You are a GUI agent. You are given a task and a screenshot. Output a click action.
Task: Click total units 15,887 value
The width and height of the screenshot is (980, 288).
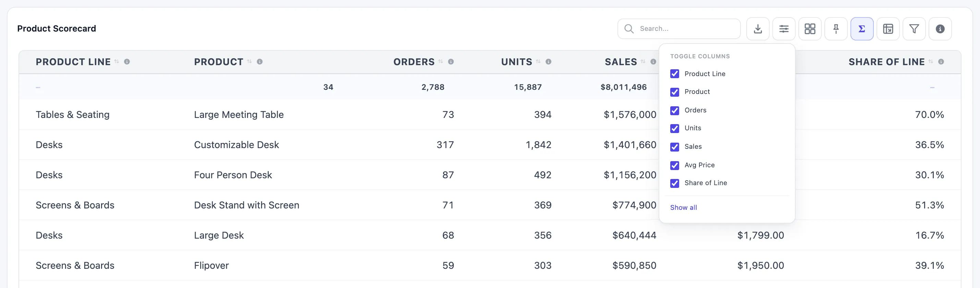(x=528, y=87)
